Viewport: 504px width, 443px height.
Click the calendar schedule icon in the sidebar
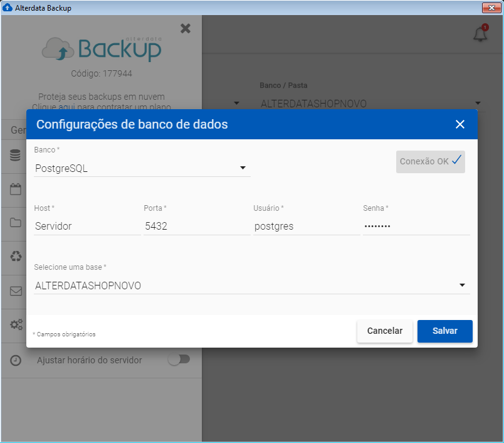(x=16, y=189)
